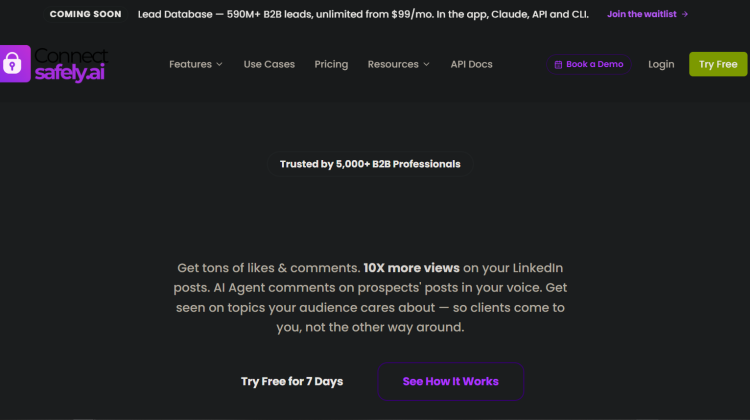The height and width of the screenshot is (420, 750).
Task: Open the Resources menu
Action: [x=398, y=64]
